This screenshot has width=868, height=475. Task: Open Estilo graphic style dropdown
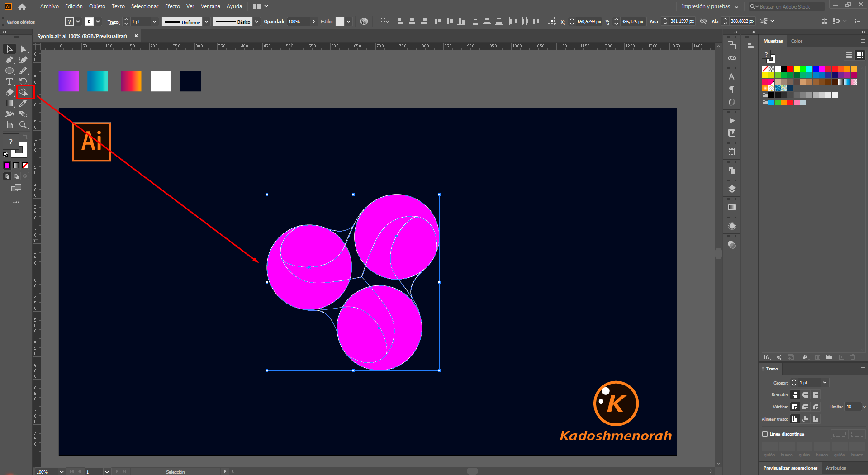(348, 21)
